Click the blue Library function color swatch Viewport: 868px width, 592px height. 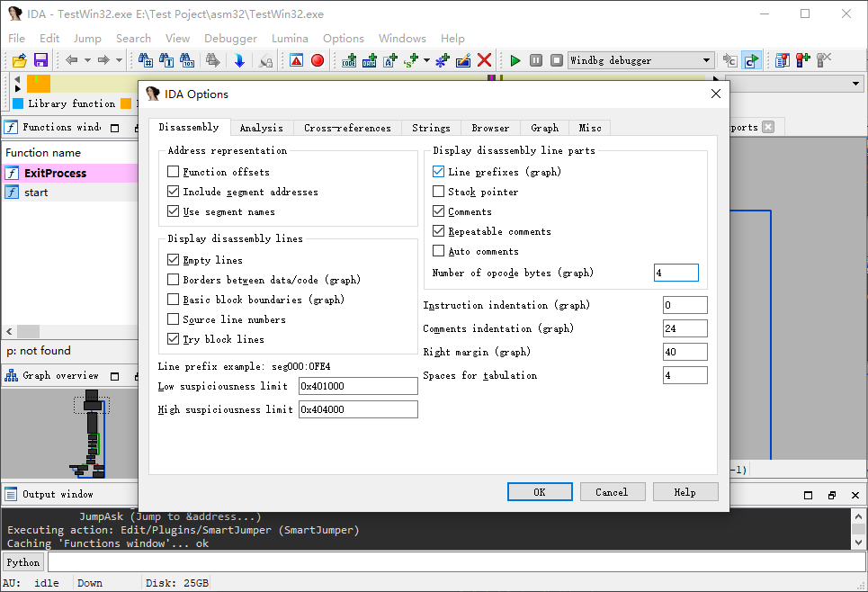click(x=18, y=103)
